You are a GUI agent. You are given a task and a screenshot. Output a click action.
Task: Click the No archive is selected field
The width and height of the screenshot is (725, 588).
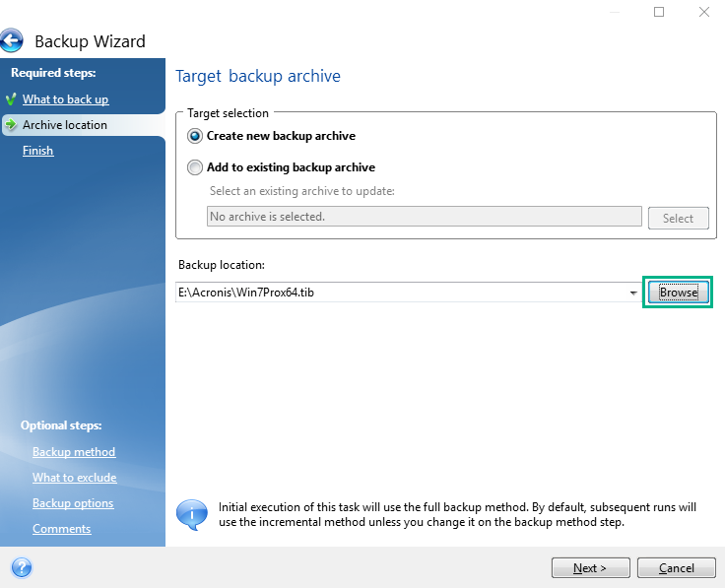coord(425,217)
